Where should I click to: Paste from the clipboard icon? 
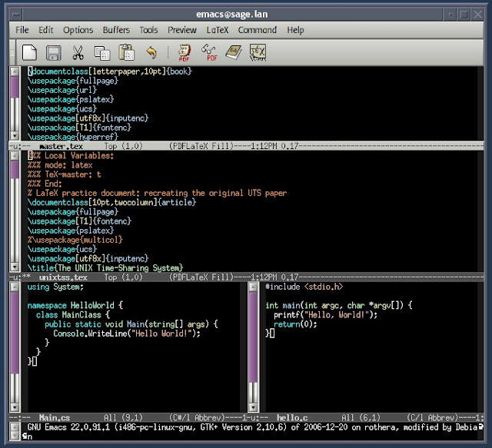click(x=126, y=52)
